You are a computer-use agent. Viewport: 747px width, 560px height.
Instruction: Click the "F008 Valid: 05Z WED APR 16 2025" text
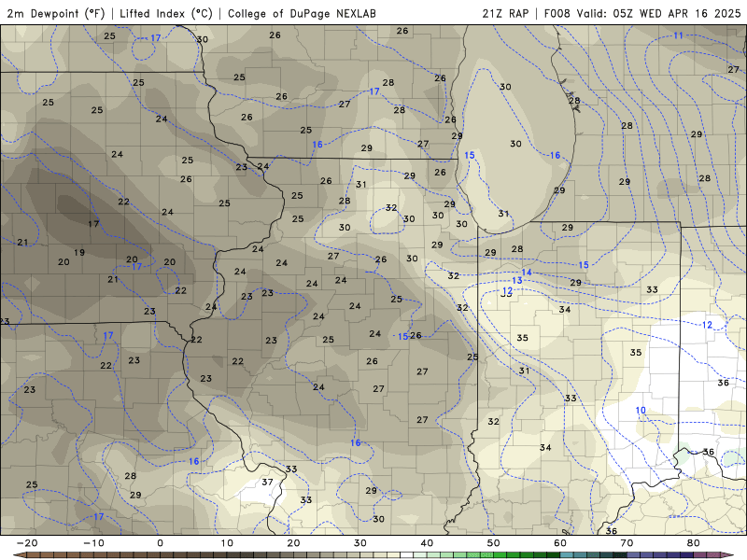coord(642,13)
